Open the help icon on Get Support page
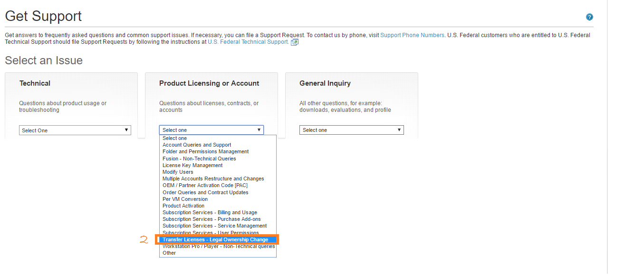This screenshot has height=278, width=644. pyautogui.click(x=589, y=17)
